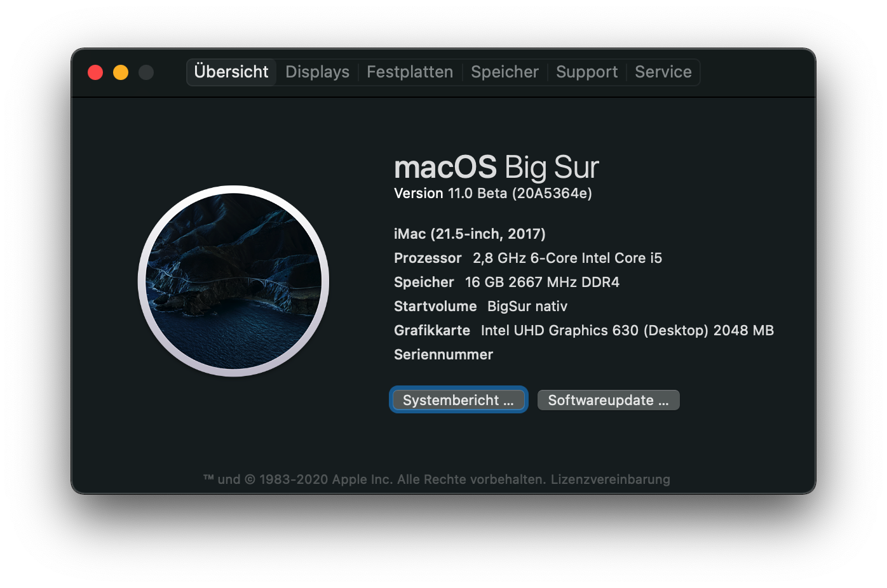This screenshot has height=588, width=887.
Task: Click the Seriennummer label
Action: [x=443, y=354]
